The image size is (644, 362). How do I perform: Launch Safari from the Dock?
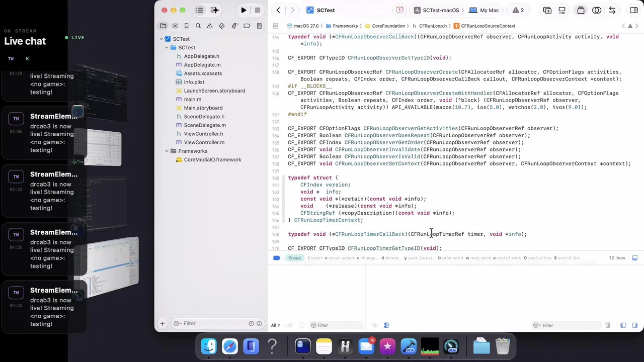coord(230,346)
